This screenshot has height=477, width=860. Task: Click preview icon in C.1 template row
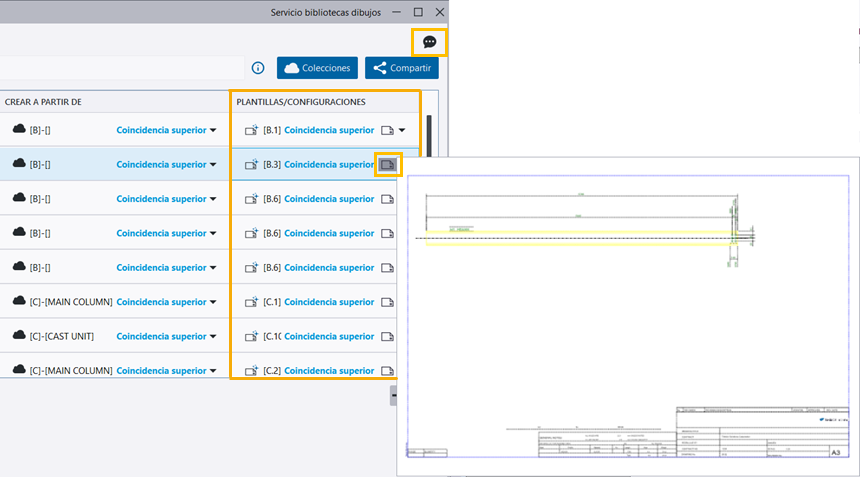(389, 301)
